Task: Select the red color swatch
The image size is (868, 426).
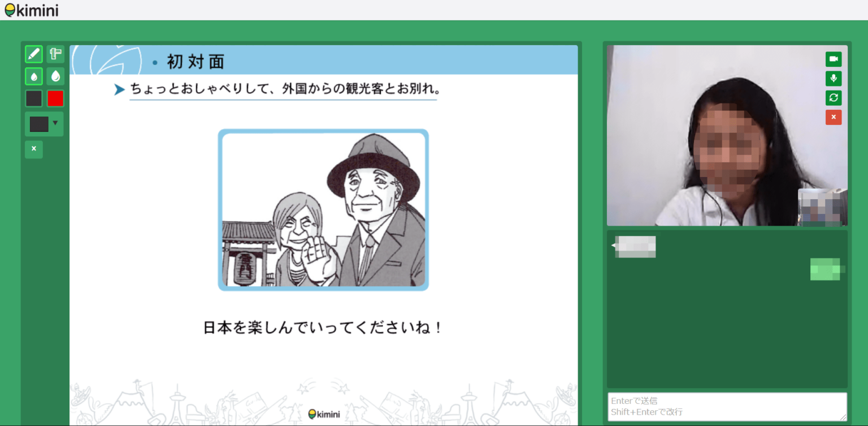Action: click(x=55, y=98)
